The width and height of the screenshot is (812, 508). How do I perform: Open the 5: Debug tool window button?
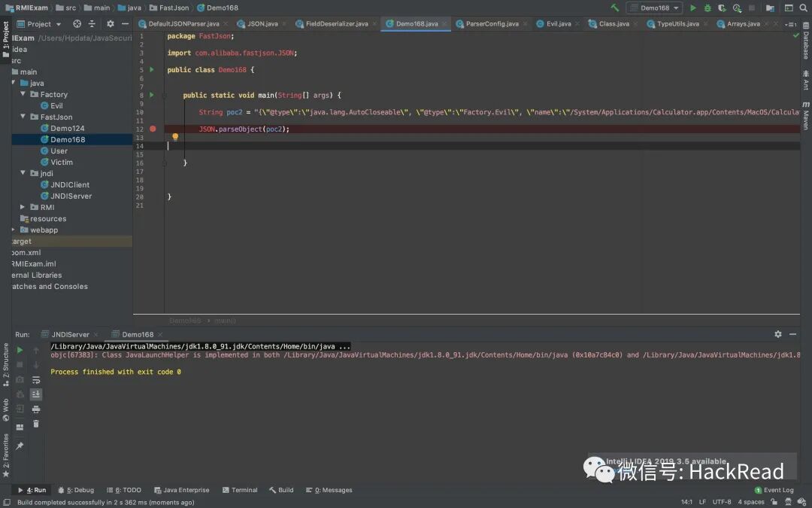click(76, 490)
